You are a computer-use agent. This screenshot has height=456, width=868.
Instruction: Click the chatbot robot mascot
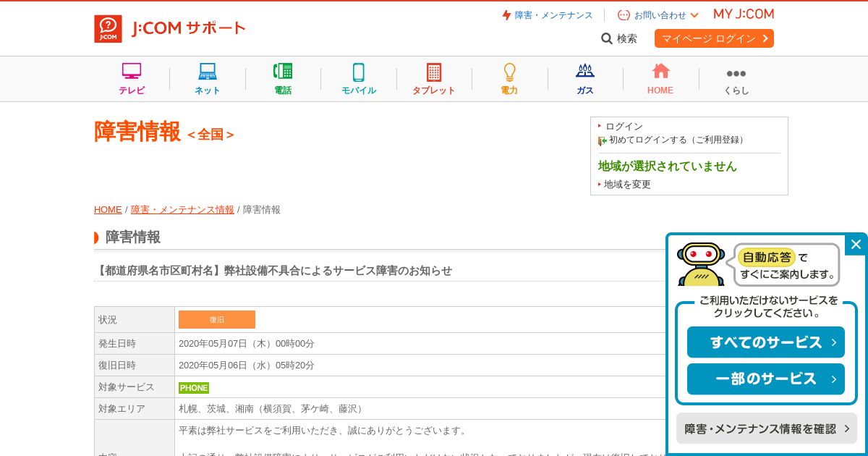click(x=700, y=264)
